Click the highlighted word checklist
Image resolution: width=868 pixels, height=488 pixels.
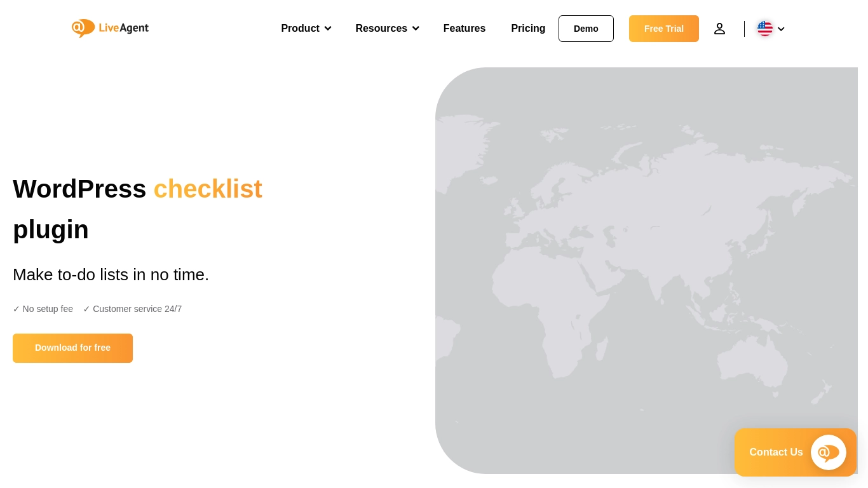(x=208, y=189)
